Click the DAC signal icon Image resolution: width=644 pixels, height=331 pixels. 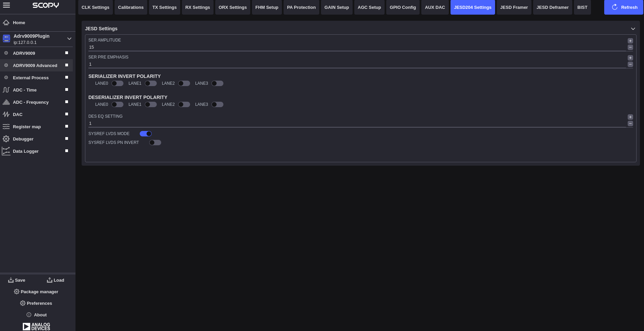pyautogui.click(x=6, y=114)
